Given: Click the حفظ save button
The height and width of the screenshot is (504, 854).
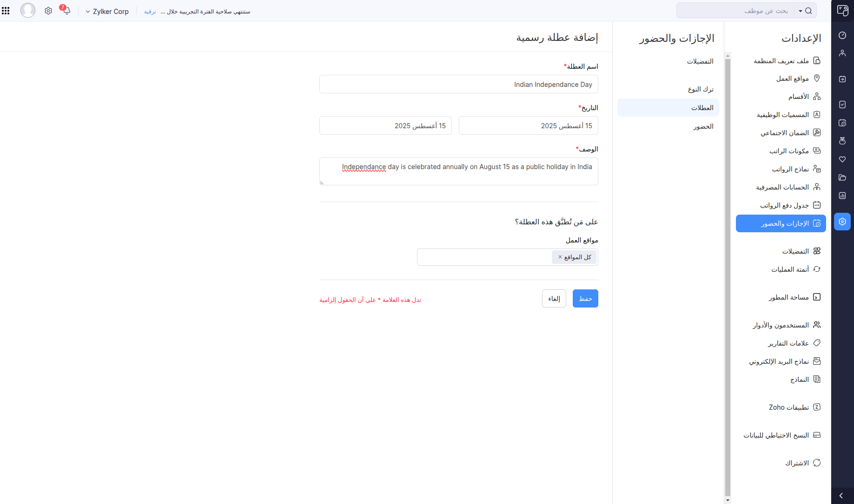Looking at the screenshot, I should click(585, 299).
